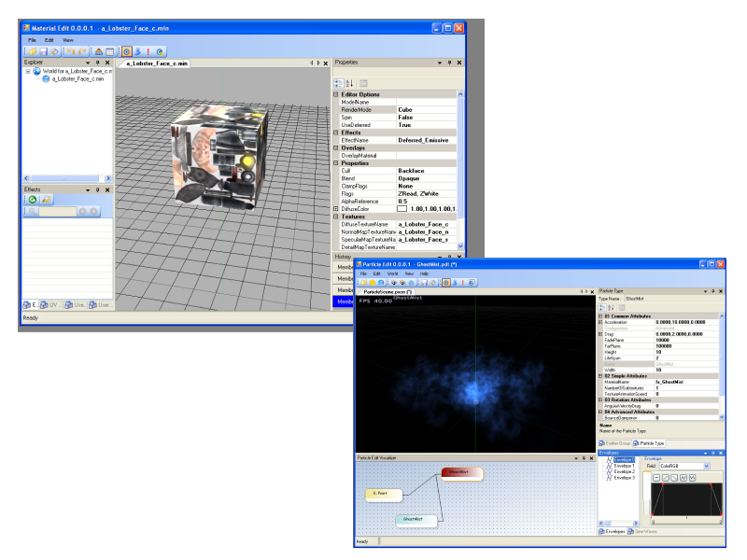Click the first curve preset button in Envelope editor
The width and height of the screenshot is (747, 560).
tap(657, 477)
